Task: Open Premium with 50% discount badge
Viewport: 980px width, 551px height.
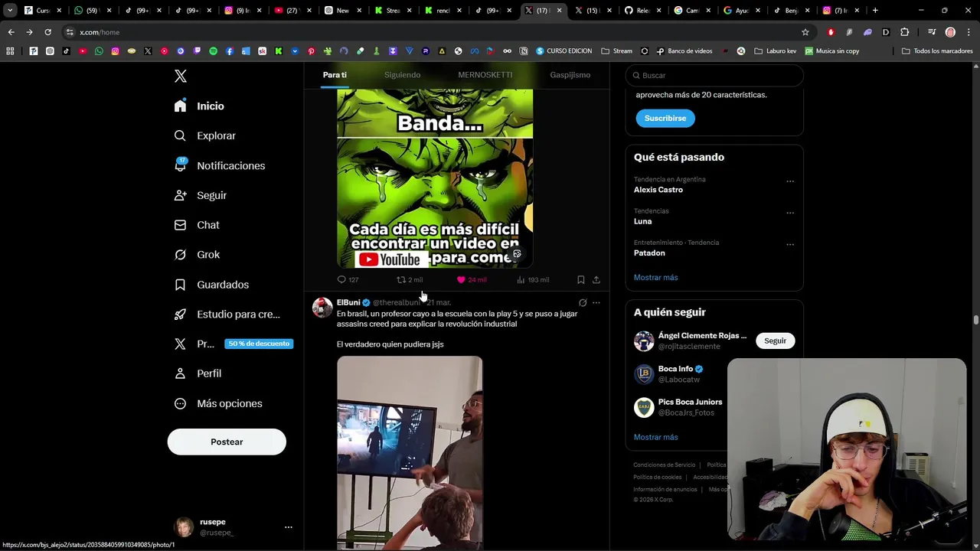Action: point(232,344)
